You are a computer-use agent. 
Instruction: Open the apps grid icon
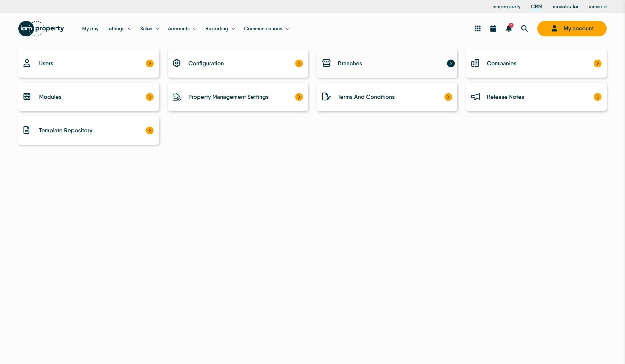click(477, 29)
